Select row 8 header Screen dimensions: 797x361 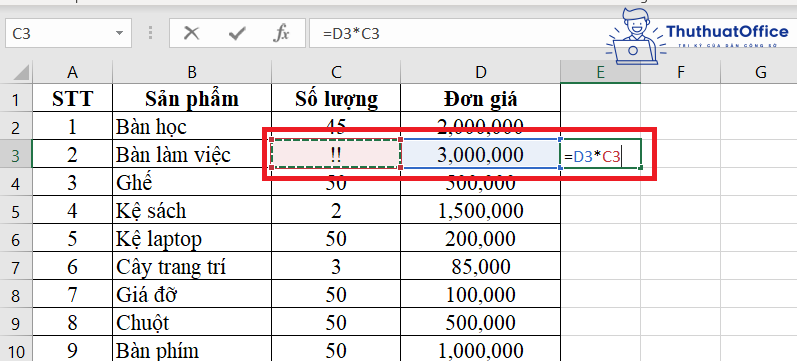[16, 293]
